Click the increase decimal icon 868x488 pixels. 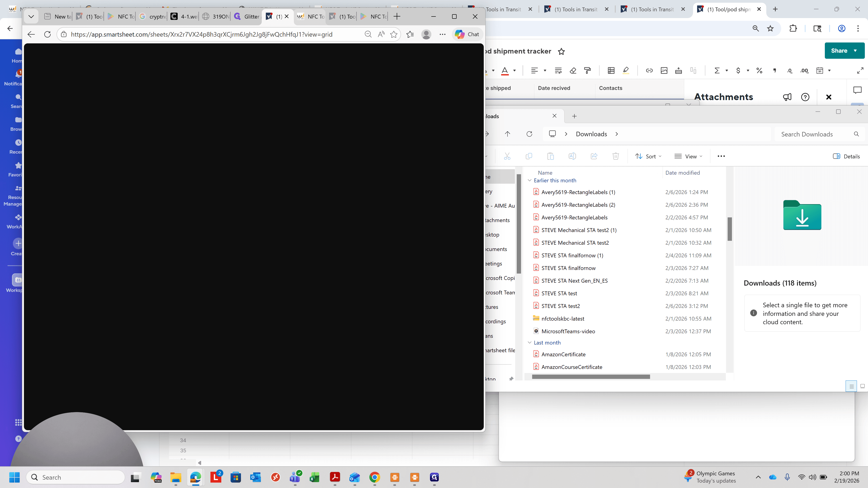[x=804, y=71]
